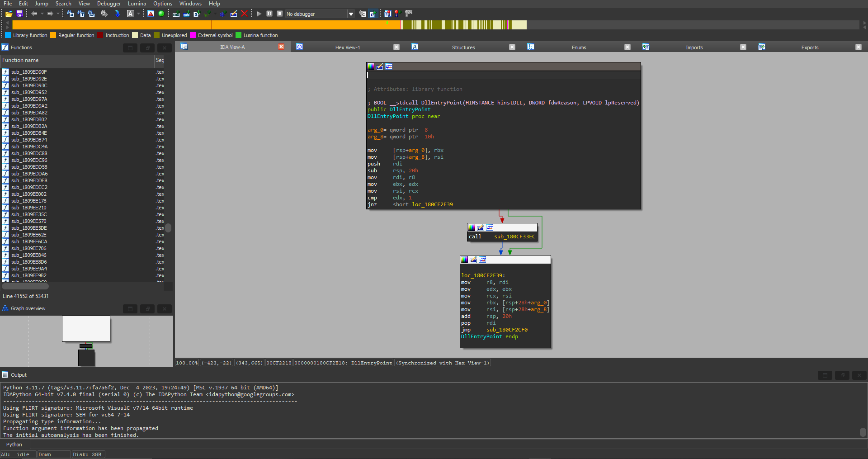The image size is (868, 459).
Task: Click the blue down-arrow jump icon
Action: point(118,14)
